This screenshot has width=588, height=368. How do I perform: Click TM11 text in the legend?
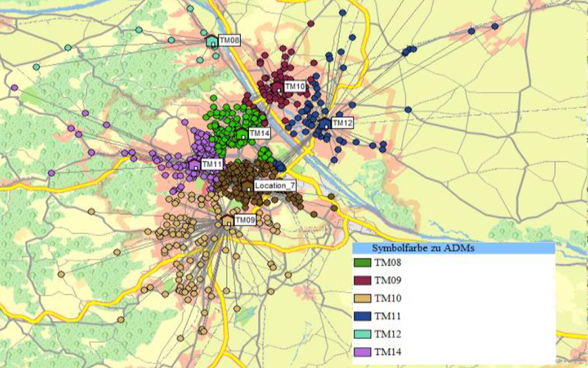point(388,317)
